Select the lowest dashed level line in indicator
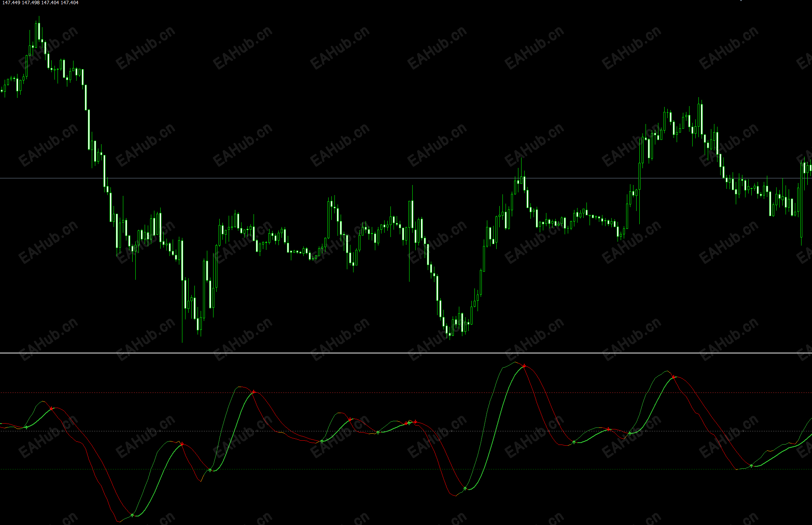Screen dimensions: 812x525 [311, 469]
